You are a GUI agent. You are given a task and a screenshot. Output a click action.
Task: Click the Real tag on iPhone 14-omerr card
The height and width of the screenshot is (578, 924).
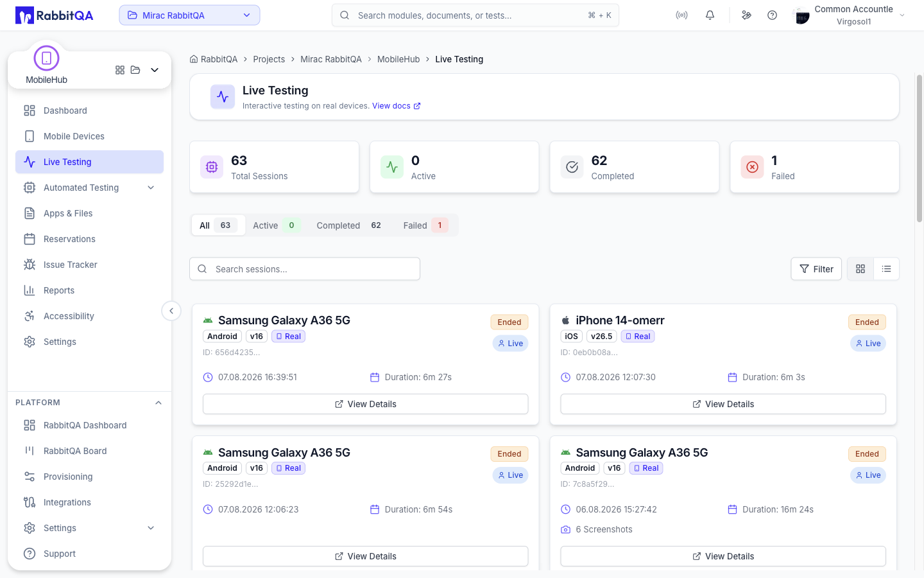(638, 337)
